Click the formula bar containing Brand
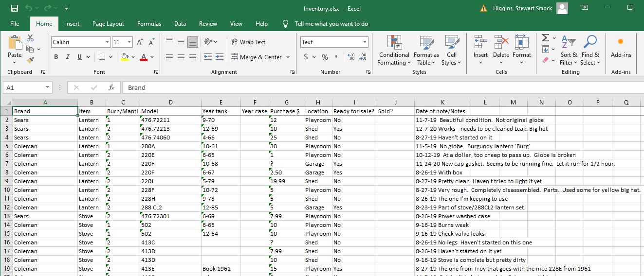 click(382, 87)
